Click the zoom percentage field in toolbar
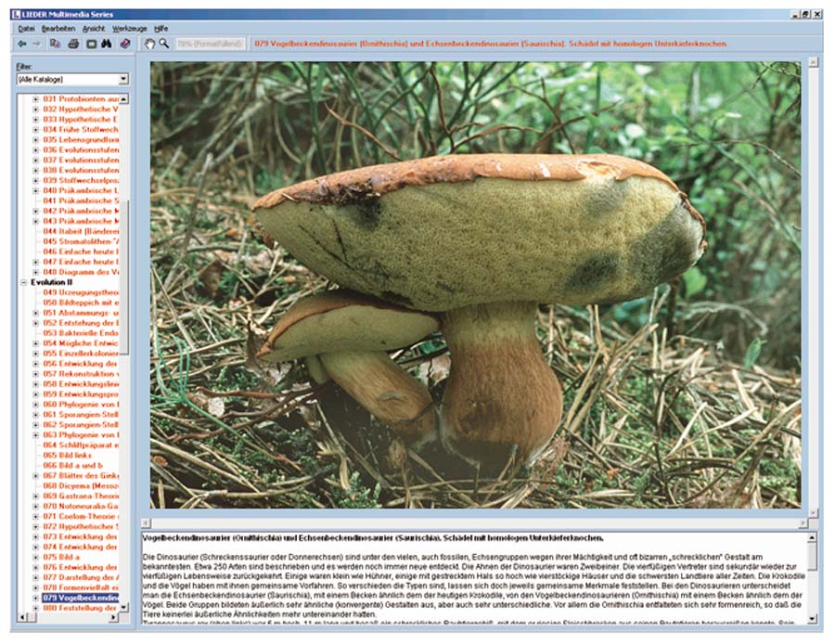The width and height of the screenshot is (835, 644). pos(211,44)
